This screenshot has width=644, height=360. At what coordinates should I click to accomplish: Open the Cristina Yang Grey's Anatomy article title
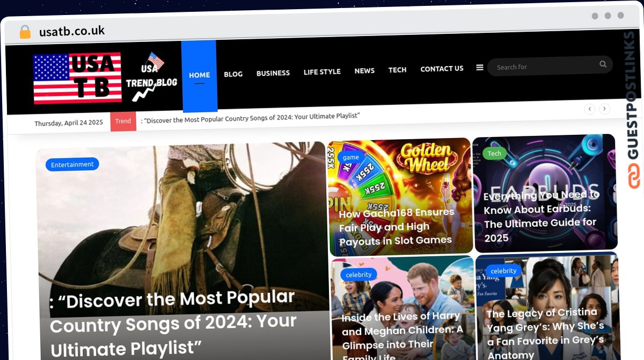pos(546,333)
